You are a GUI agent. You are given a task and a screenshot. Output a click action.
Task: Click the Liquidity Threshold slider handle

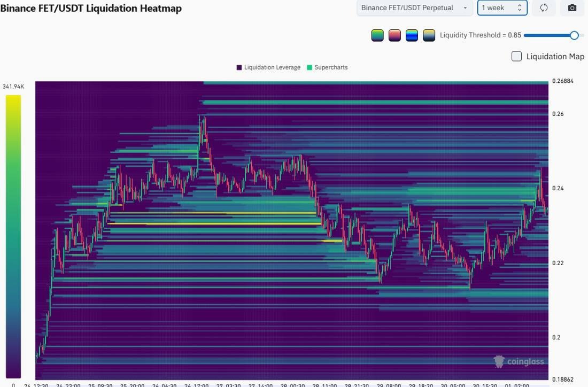tap(574, 35)
